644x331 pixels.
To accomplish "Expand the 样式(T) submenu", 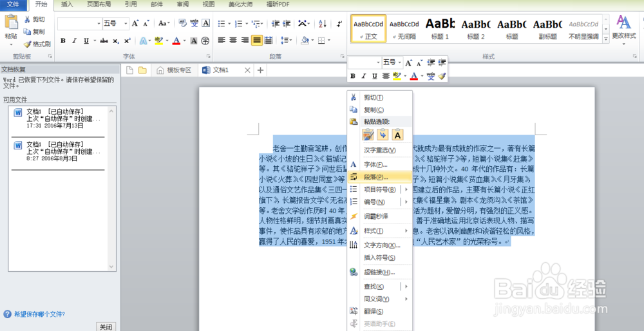I will point(379,231).
